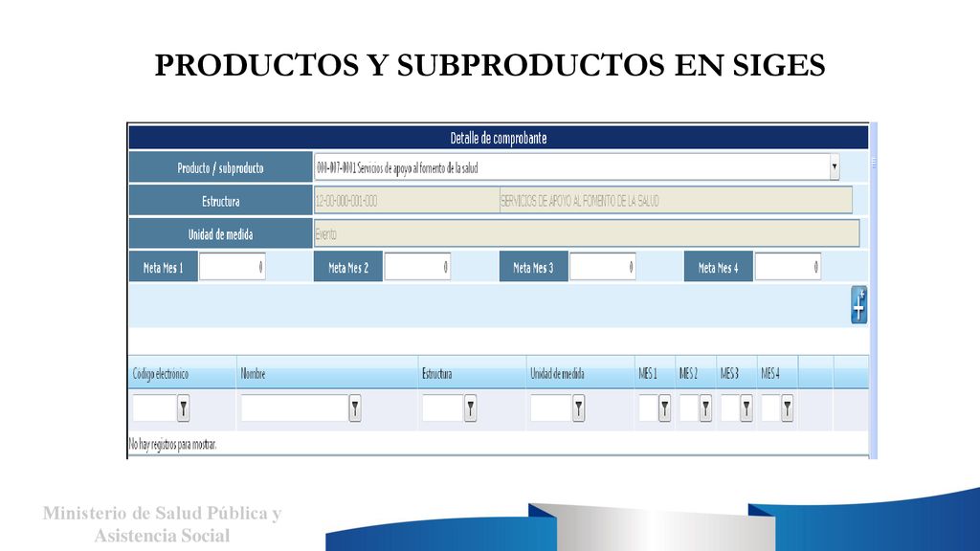This screenshot has width=980, height=551.
Task: Click the blue plus add-record icon
Action: click(858, 305)
